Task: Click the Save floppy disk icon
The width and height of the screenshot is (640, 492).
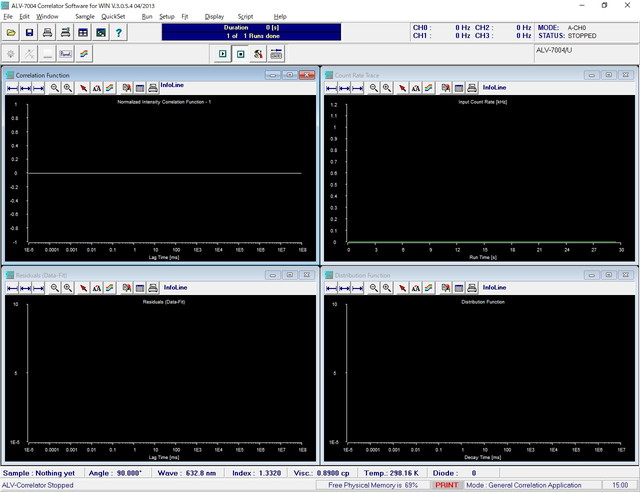Action: click(x=29, y=33)
